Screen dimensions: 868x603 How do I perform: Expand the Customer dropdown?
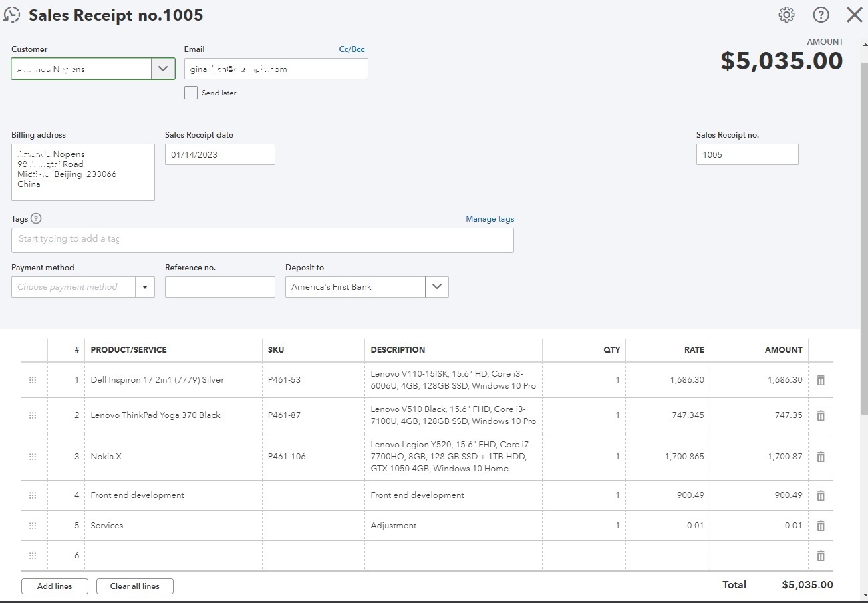click(x=163, y=69)
